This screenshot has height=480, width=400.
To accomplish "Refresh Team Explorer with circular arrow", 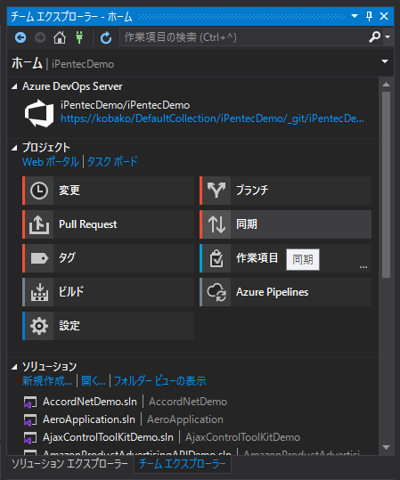I will 106,38.
